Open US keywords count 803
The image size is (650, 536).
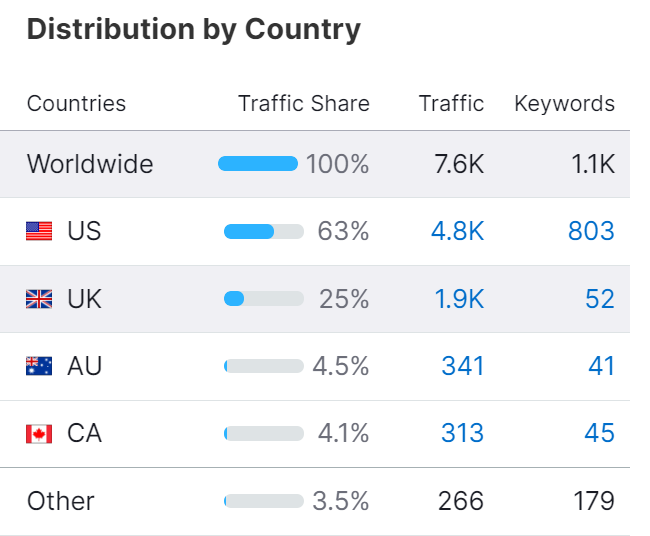[x=590, y=232]
